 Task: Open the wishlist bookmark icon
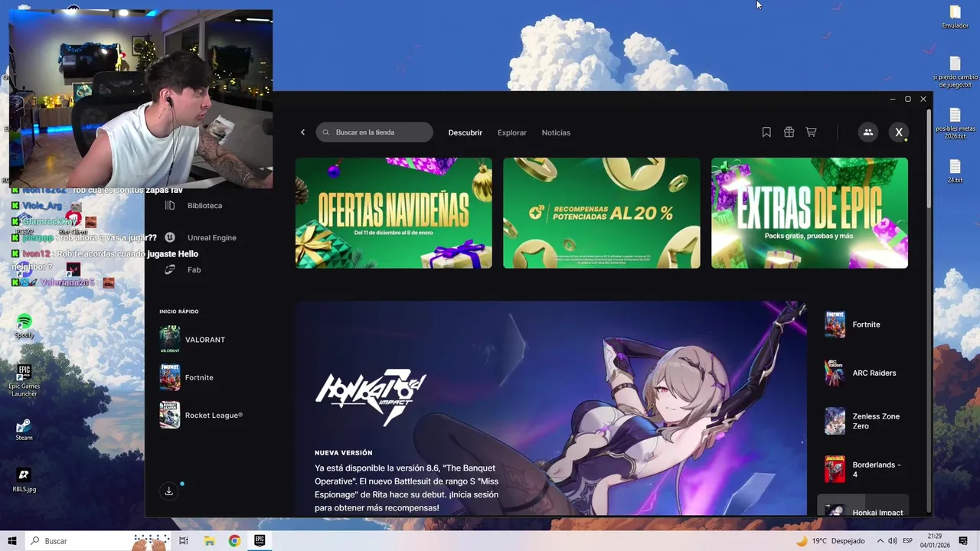766,132
